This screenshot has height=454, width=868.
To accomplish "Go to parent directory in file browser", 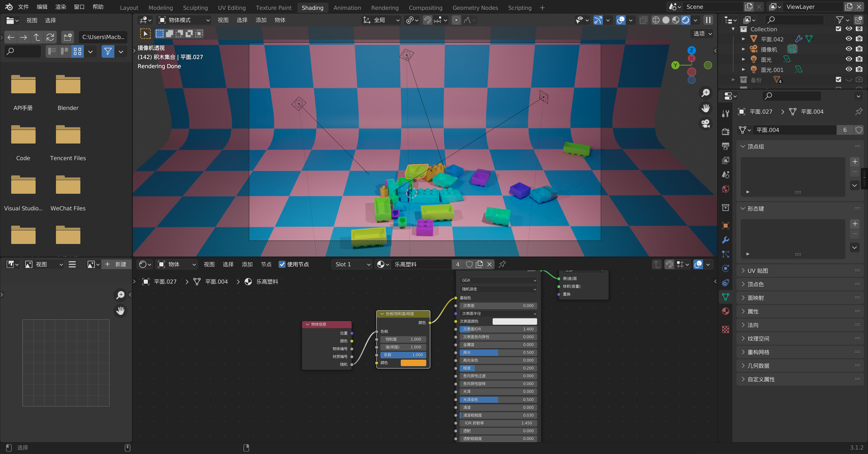I will click(x=37, y=37).
